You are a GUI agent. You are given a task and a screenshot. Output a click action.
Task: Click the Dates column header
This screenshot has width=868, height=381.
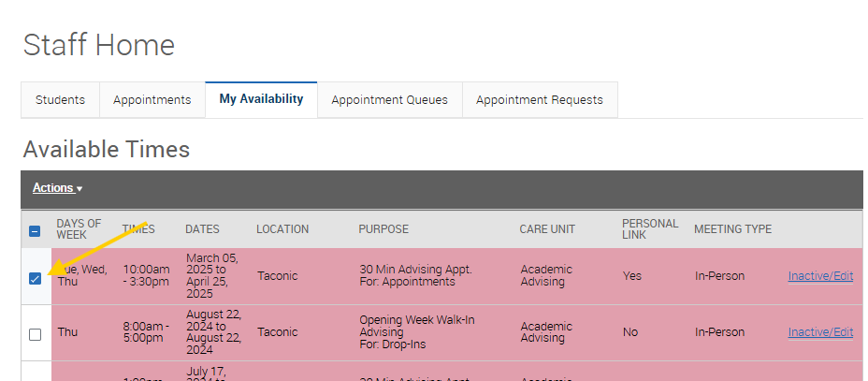click(x=202, y=229)
